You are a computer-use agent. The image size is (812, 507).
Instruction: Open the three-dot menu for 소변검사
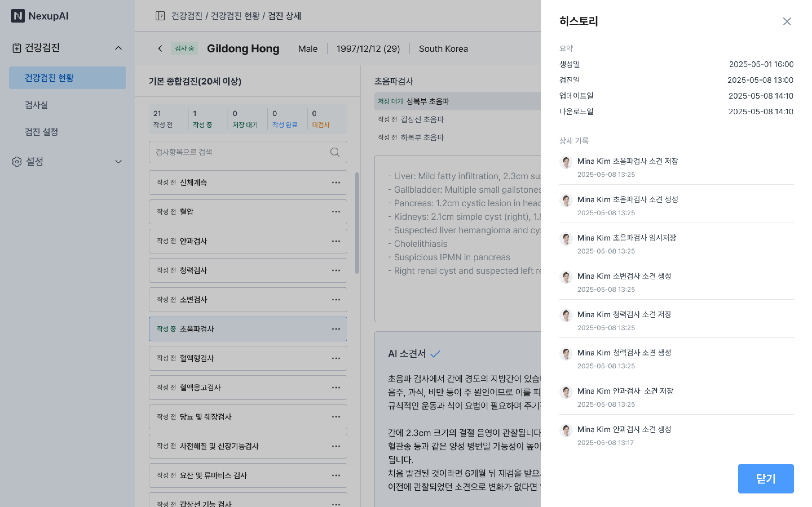(336, 300)
